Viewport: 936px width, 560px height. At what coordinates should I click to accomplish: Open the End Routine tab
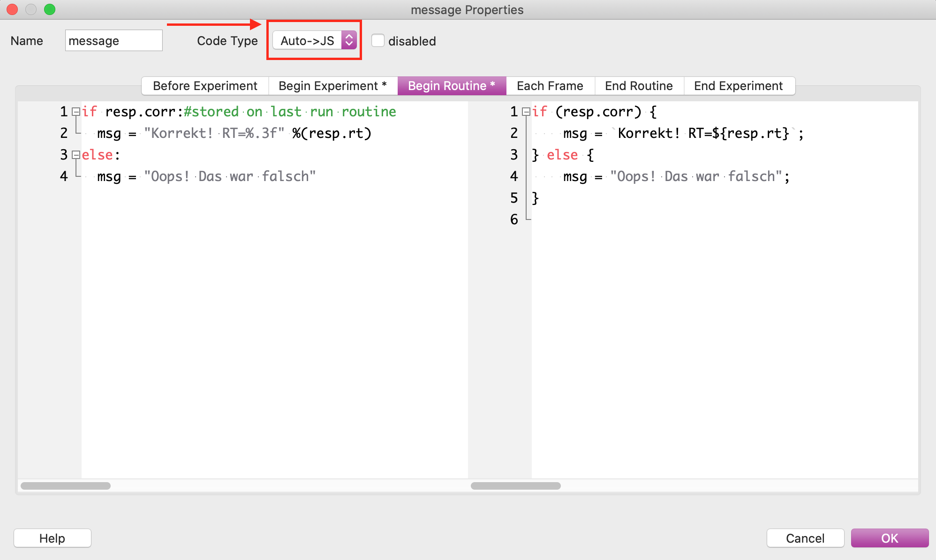coord(639,86)
